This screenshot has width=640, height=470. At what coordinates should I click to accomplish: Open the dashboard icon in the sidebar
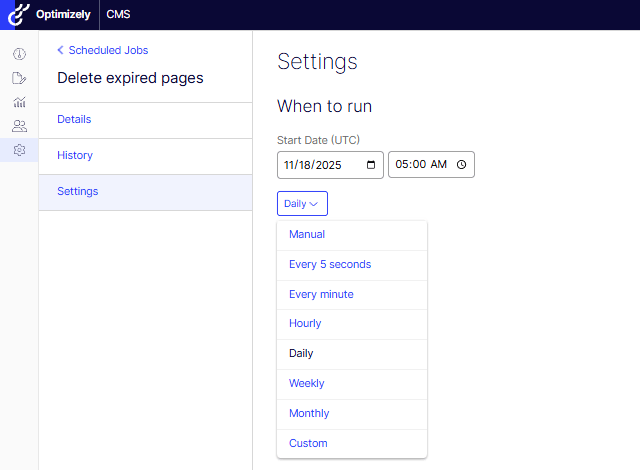tap(19, 54)
